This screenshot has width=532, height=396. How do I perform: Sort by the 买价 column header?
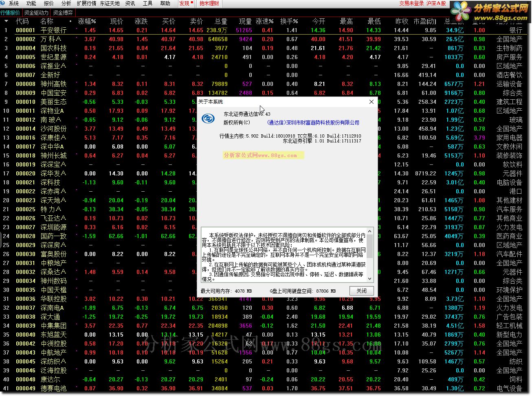pyautogui.click(x=169, y=21)
